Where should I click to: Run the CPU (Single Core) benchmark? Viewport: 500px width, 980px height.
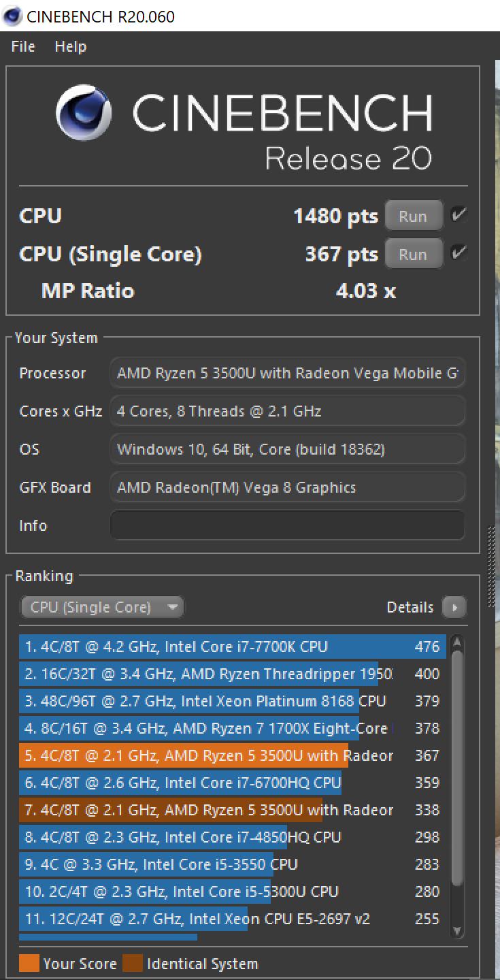[x=413, y=254]
